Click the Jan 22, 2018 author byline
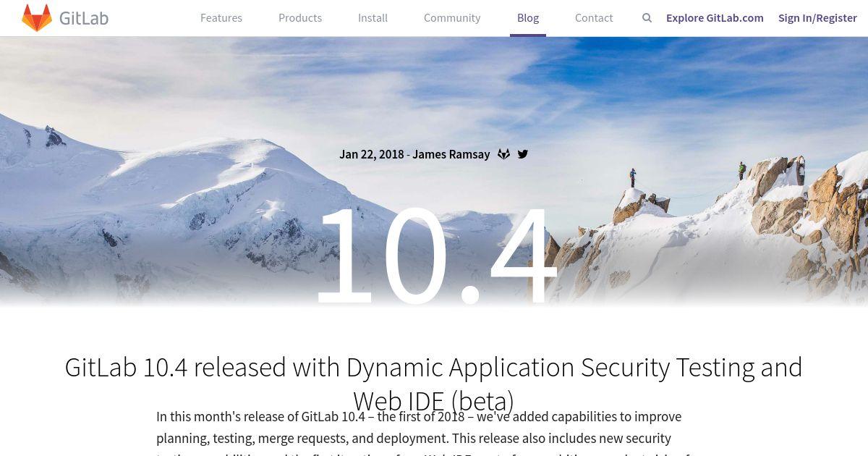Viewport: 868px width, 456px height. 414,154
